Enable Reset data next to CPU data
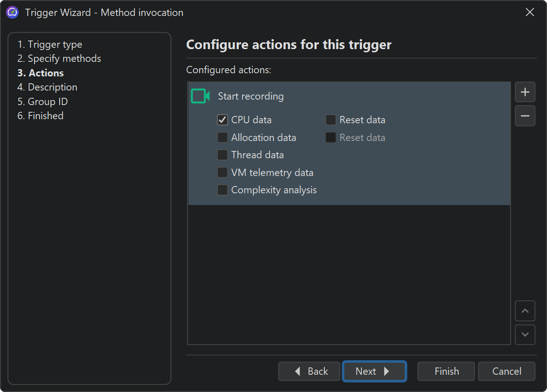Screen dimensions: 547x392 click(x=331, y=120)
